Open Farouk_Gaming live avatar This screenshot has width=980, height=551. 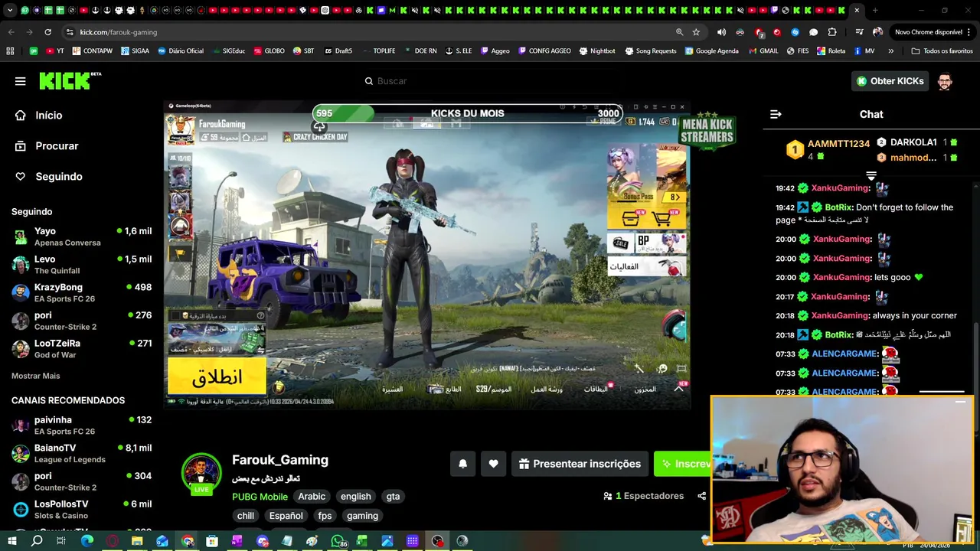(x=201, y=473)
